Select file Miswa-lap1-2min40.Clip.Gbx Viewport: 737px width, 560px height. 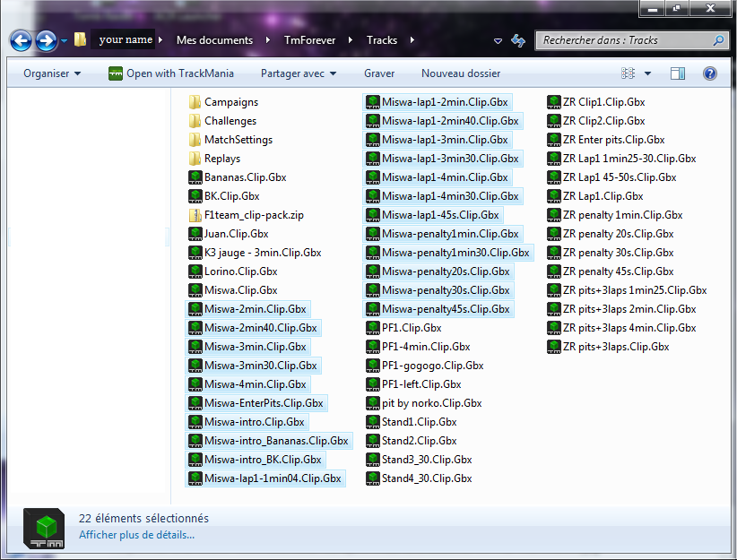click(443, 121)
